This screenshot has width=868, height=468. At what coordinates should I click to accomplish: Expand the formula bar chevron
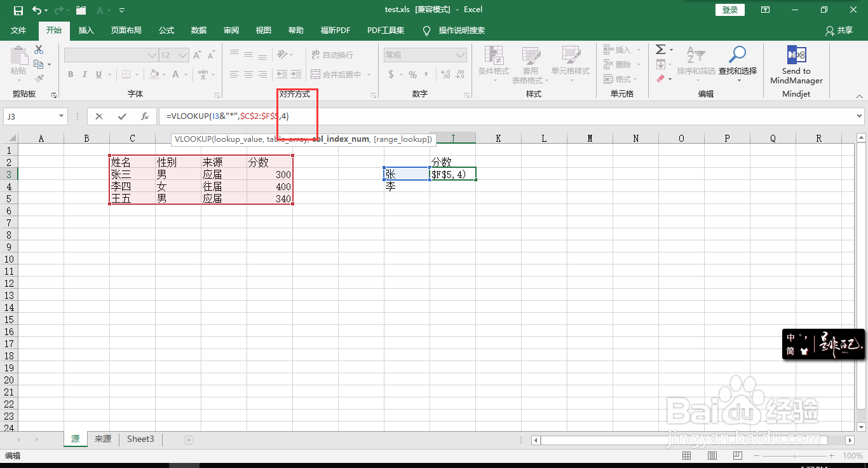[x=860, y=116]
